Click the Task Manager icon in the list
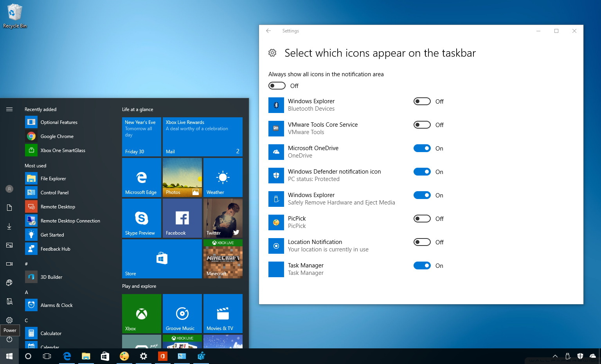This screenshot has height=364, width=601. click(x=276, y=269)
